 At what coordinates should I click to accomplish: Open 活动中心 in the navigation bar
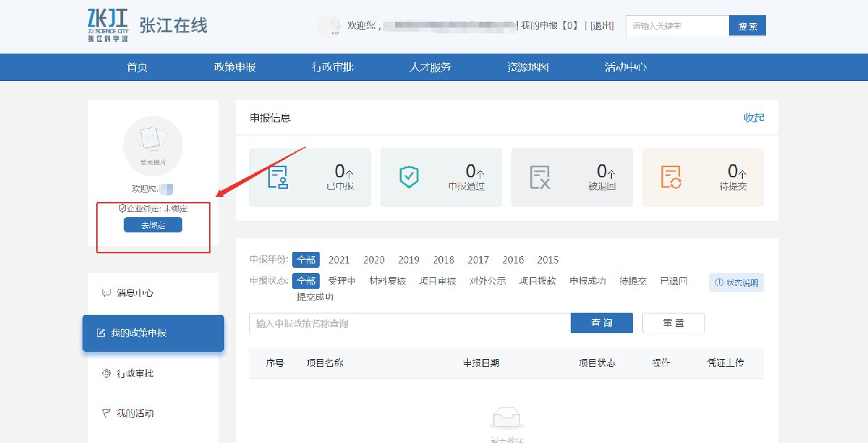pyautogui.click(x=626, y=67)
